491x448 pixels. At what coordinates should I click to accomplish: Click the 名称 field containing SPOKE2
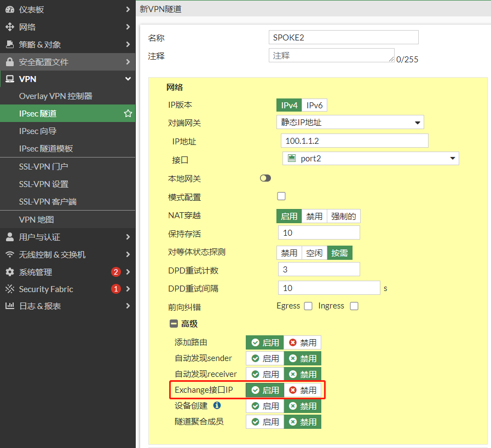(x=344, y=37)
